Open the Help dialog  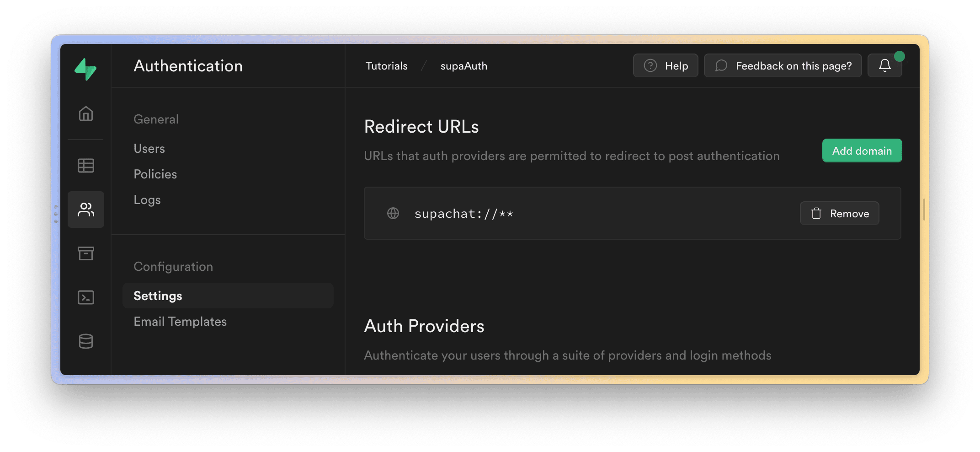[x=666, y=65]
